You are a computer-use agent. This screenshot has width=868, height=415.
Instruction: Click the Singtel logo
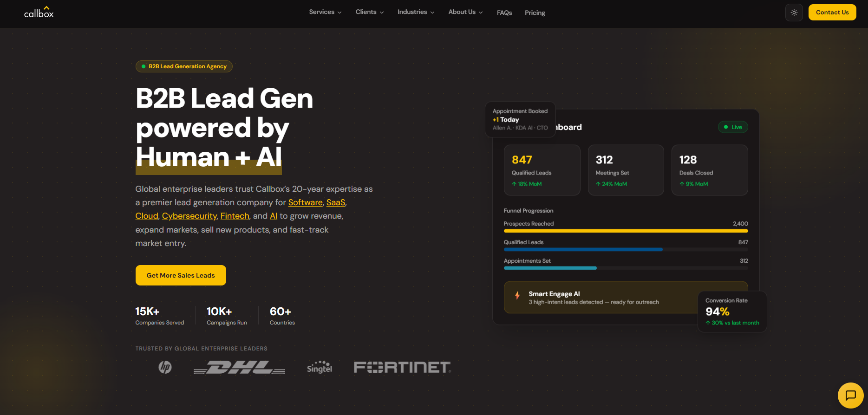[x=320, y=367]
